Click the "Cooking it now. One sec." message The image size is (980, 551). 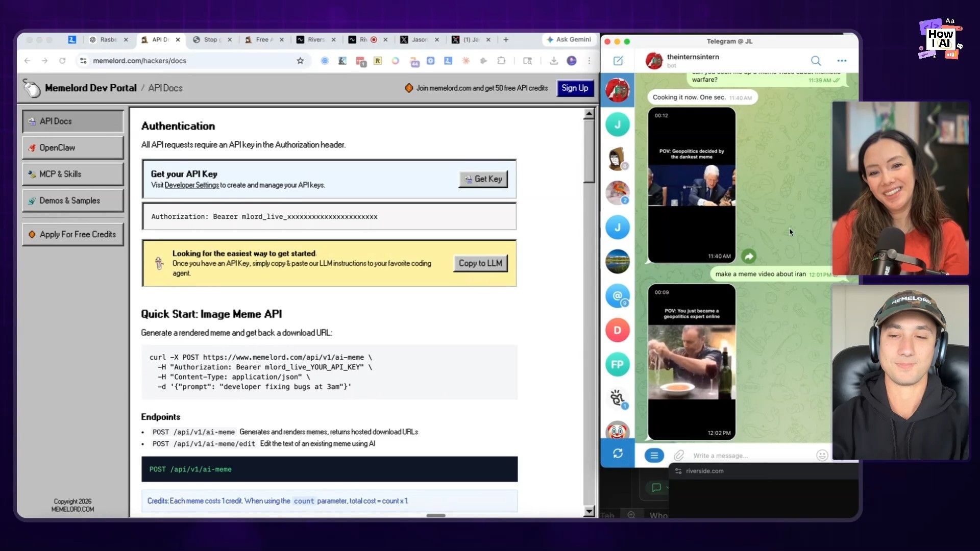(702, 97)
